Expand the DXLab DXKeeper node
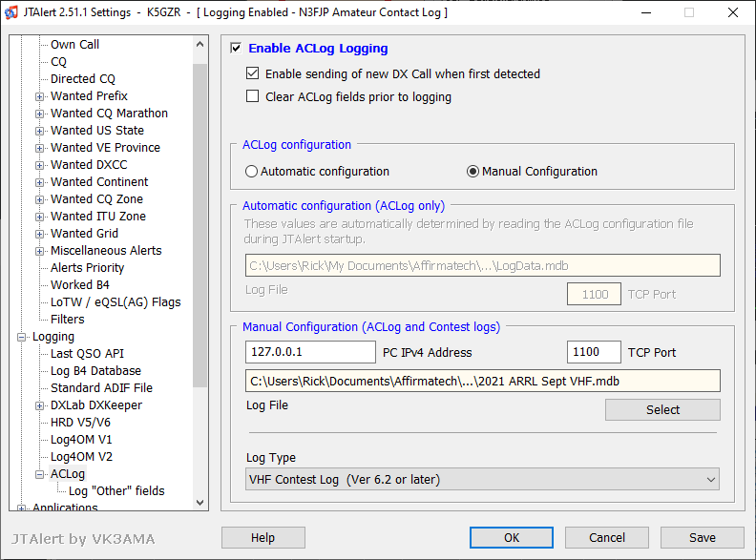This screenshot has height=560, width=756. 39,405
